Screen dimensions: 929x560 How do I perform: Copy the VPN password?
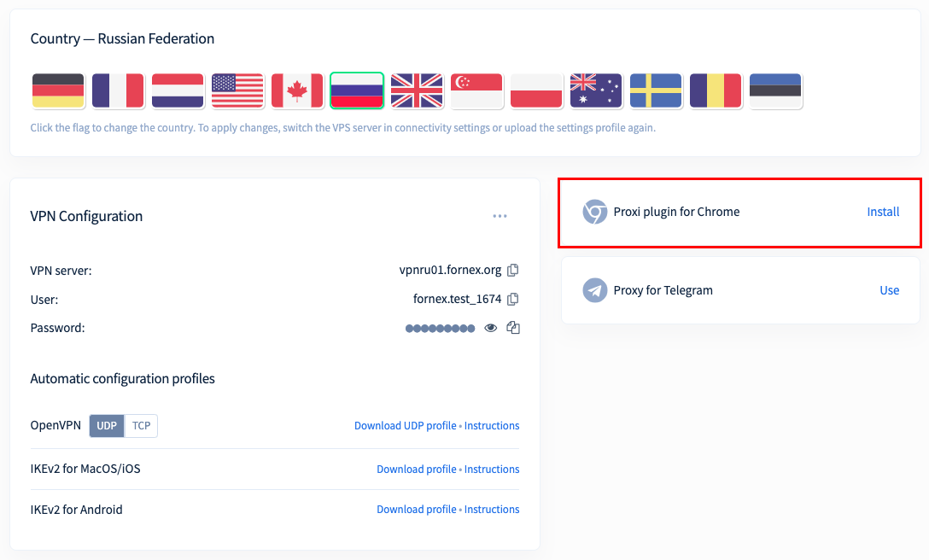513,328
